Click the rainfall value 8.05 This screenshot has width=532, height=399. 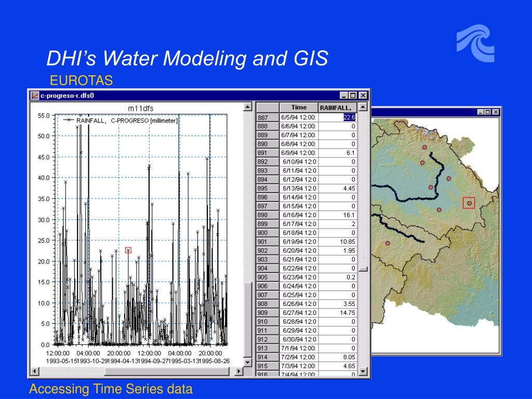click(338, 357)
